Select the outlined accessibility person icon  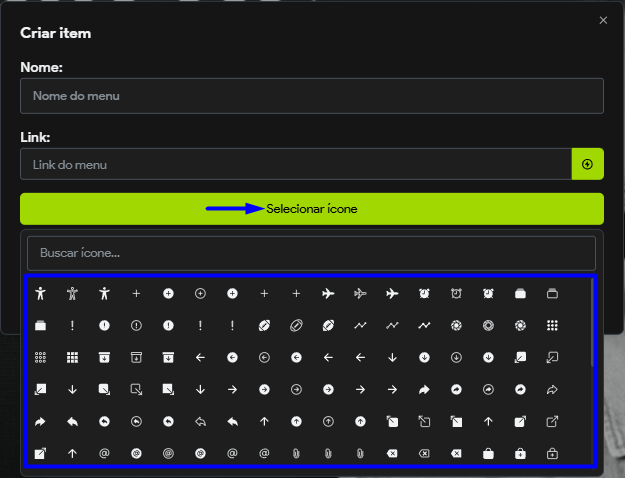pyautogui.click(x=72, y=293)
